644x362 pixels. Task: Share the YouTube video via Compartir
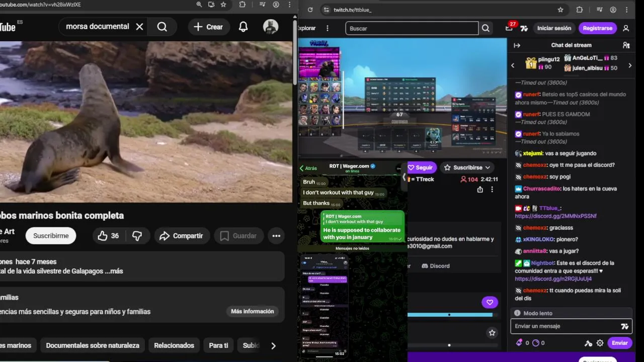[181, 236]
